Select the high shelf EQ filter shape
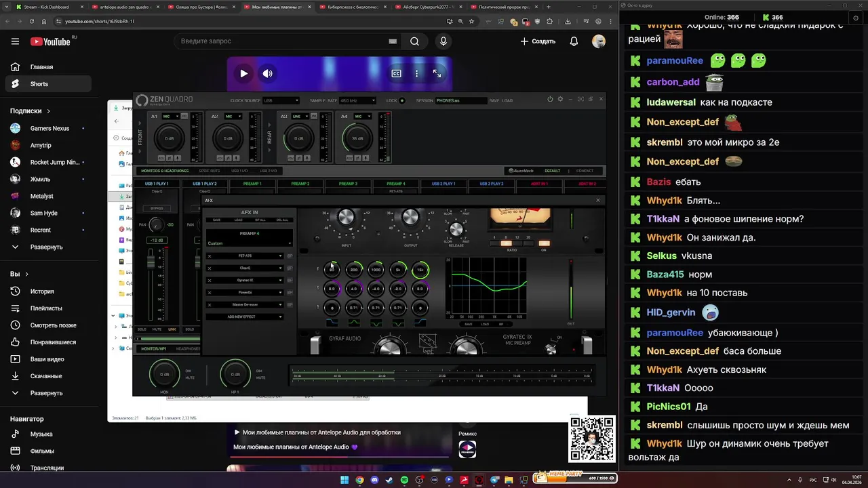The width and height of the screenshot is (868, 488). (x=420, y=323)
